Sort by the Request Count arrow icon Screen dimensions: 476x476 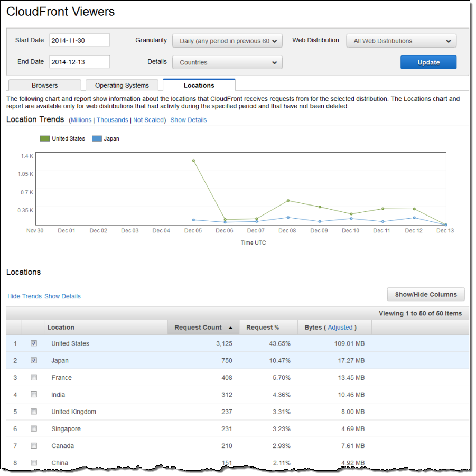(230, 328)
